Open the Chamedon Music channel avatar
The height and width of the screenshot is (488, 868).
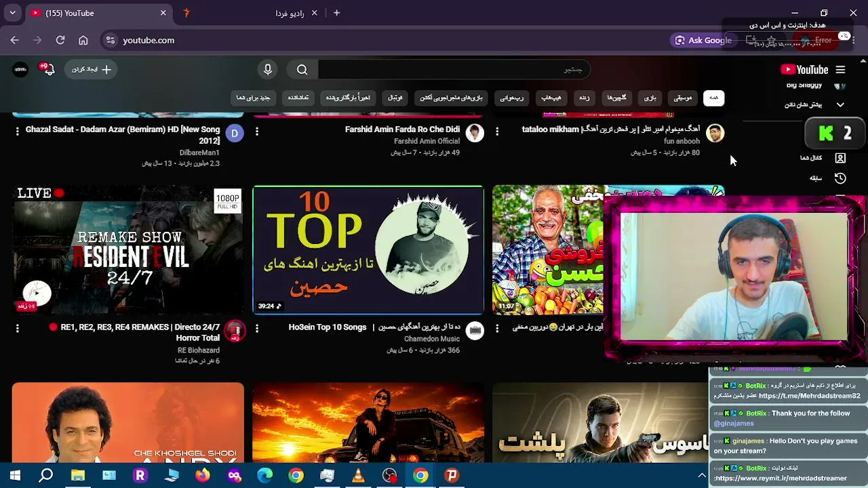click(475, 331)
